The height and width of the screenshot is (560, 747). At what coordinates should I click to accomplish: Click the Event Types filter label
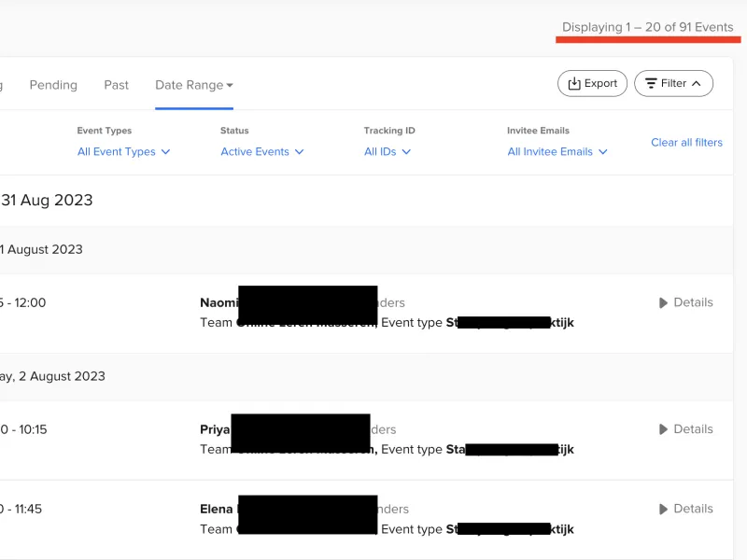[x=105, y=131]
